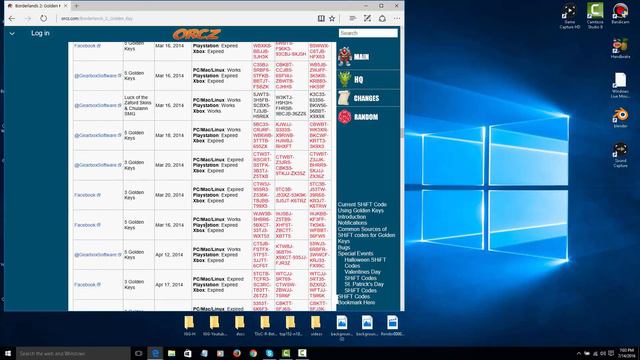This screenshot has height=360, width=640.
Task: Select the videos folder on desktop
Action: coord(316,326)
